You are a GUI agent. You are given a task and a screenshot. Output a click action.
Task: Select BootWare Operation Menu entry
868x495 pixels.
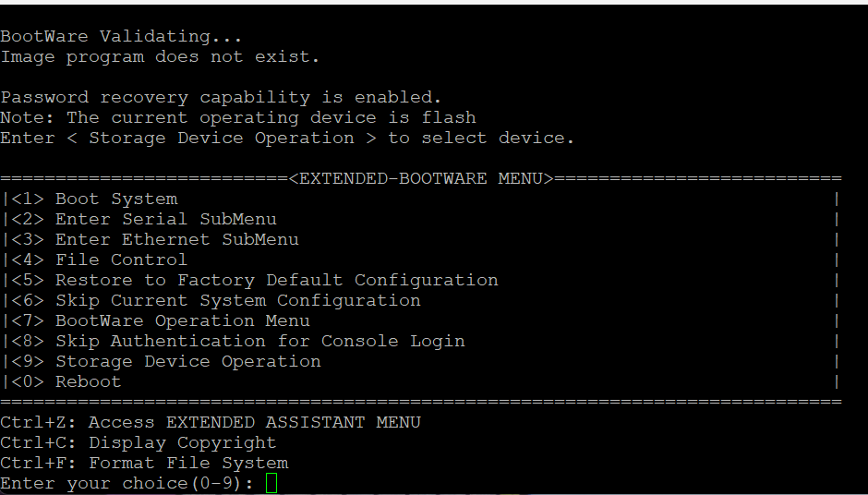(x=182, y=320)
